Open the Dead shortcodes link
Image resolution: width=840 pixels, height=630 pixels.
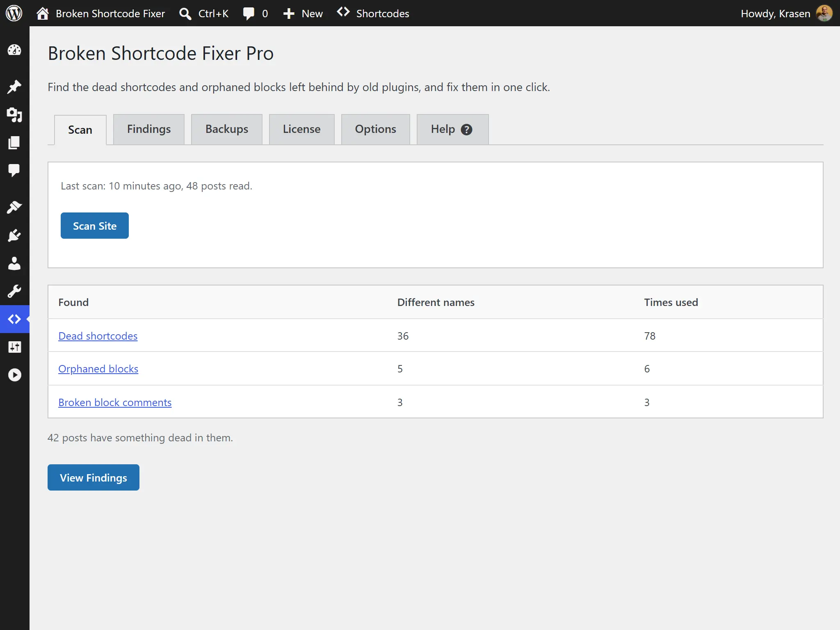(98, 336)
